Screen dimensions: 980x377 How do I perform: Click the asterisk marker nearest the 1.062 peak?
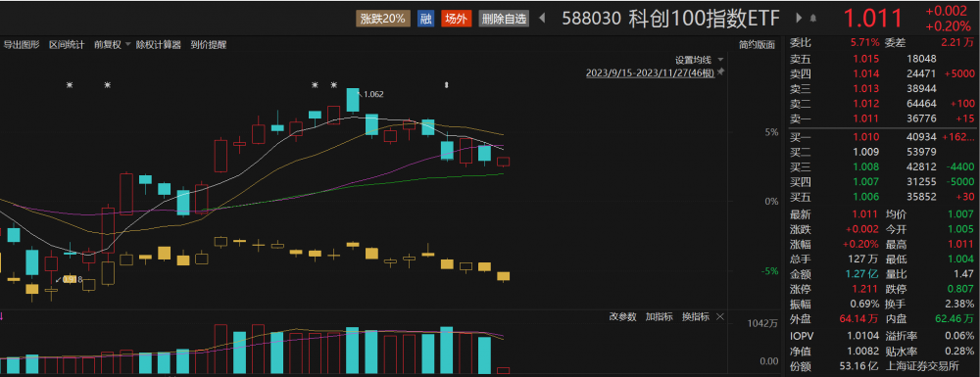click(334, 85)
